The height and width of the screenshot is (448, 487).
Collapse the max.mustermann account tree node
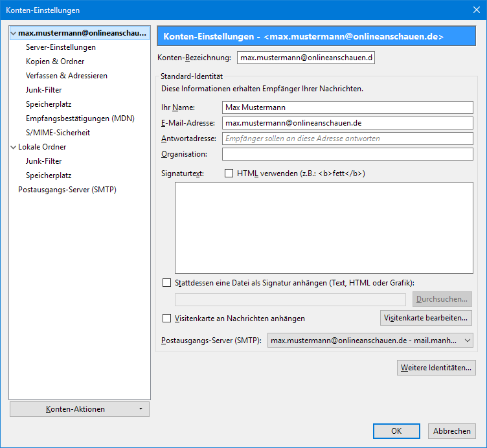pos(14,33)
